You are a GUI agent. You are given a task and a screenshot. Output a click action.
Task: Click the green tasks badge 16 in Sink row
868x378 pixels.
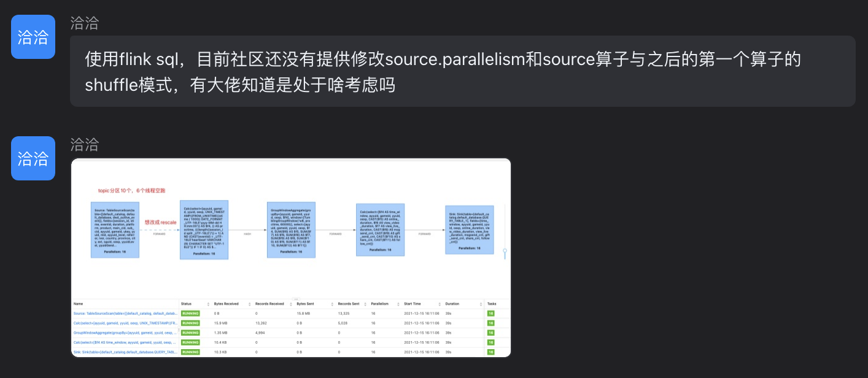click(x=490, y=352)
